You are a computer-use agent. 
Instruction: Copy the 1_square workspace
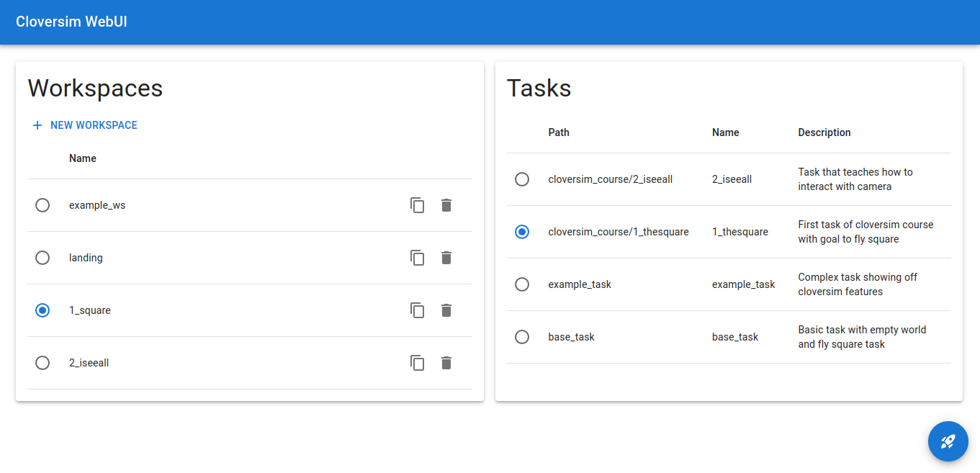[418, 310]
